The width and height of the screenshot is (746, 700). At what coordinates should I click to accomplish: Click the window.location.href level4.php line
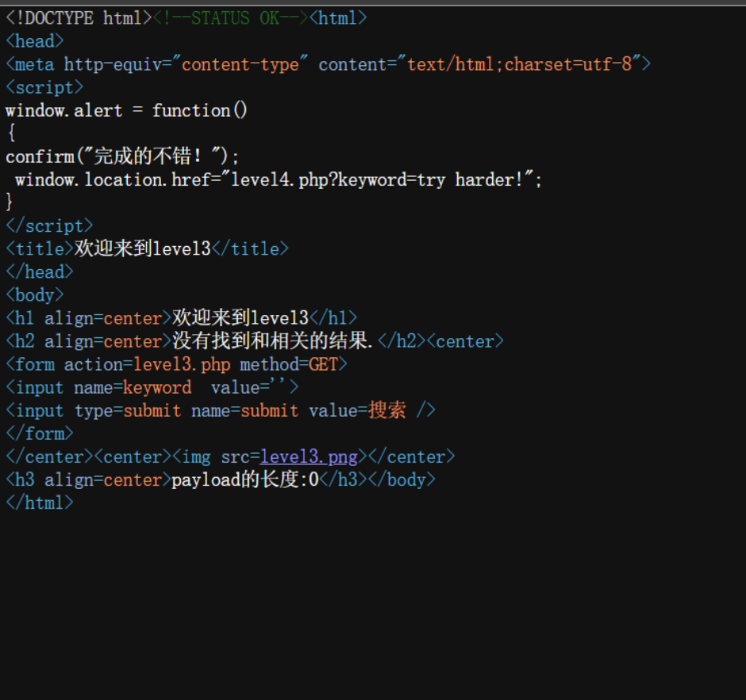[279, 180]
